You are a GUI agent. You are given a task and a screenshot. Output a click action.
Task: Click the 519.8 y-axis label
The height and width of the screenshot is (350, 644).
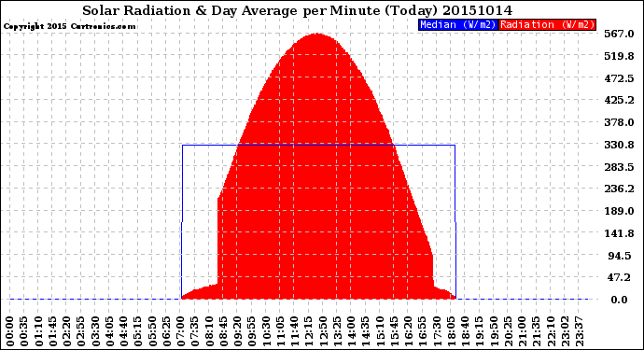coord(619,56)
